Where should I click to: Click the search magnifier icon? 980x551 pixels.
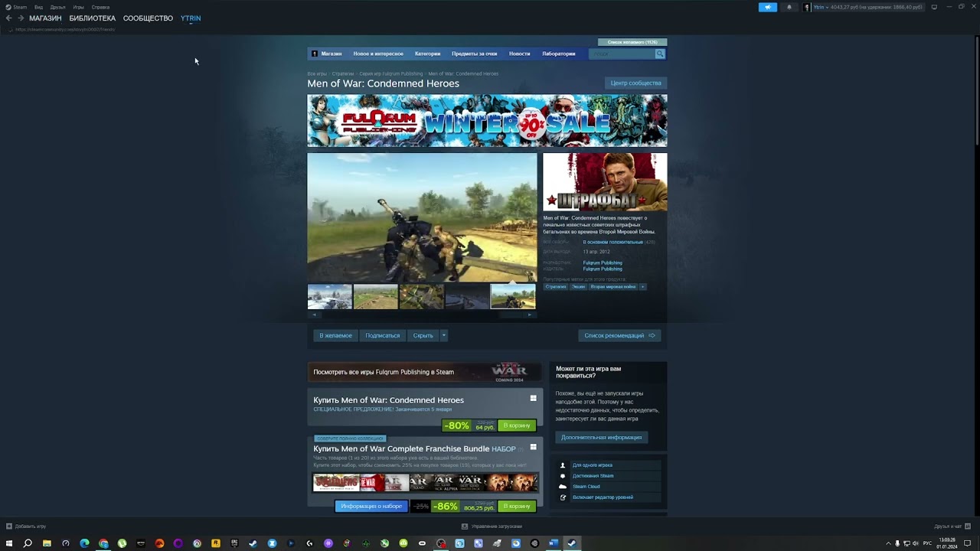click(x=660, y=54)
